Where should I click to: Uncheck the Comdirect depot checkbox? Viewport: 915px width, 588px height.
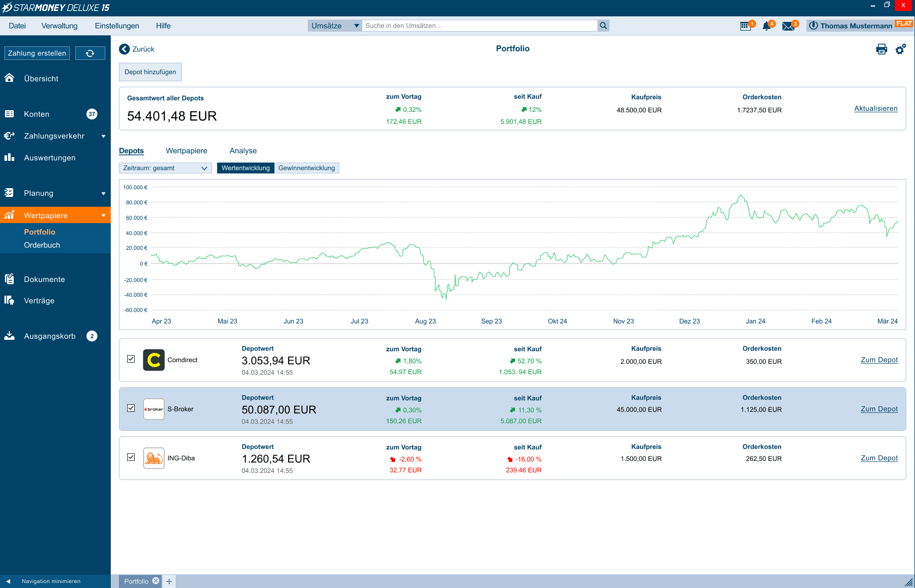click(131, 359)
